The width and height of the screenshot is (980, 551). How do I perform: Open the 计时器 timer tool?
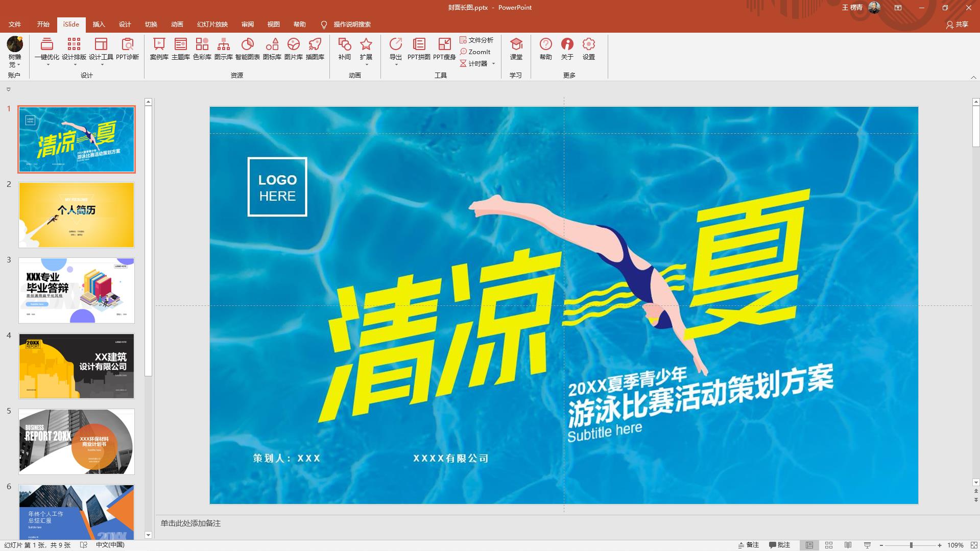(474, 63)
